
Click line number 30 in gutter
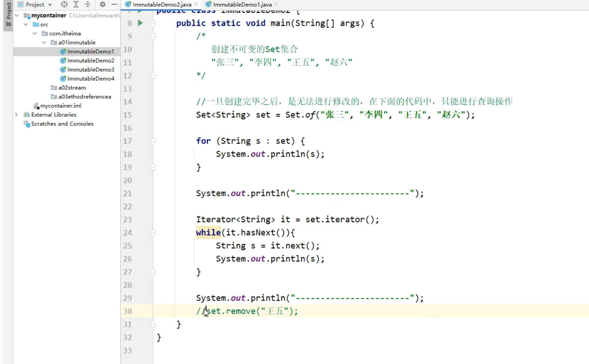pyautogui.click(x=128, y=311)
